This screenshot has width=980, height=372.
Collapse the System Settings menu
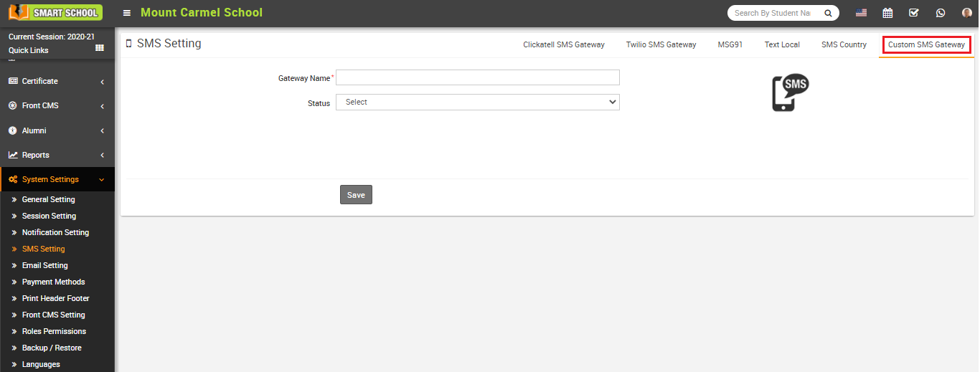pos(57,179)
